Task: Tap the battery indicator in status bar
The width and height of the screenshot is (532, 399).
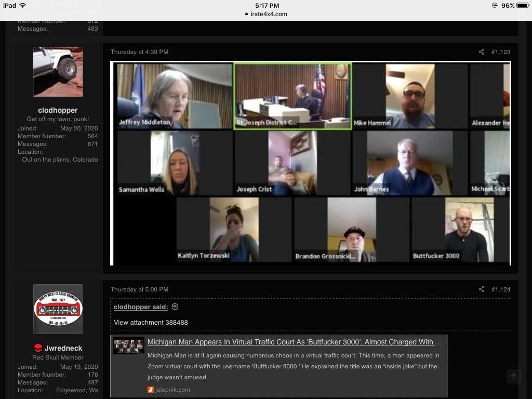Action: pos(523,5)
